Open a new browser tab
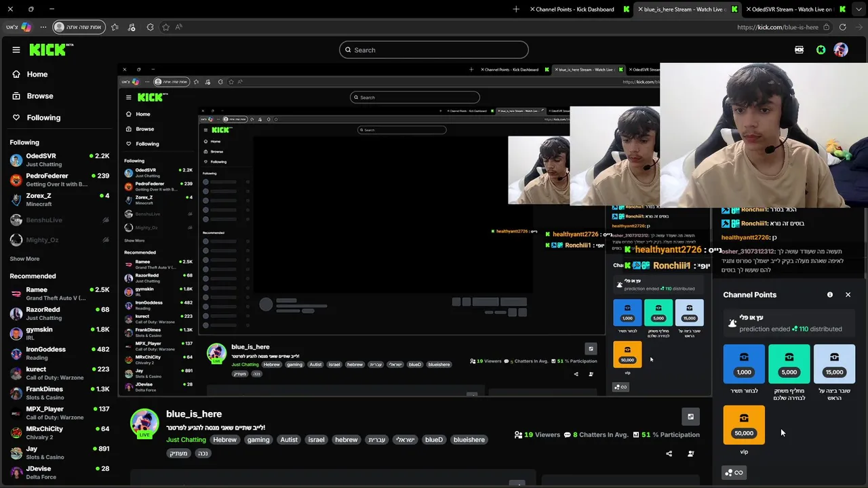The image size is (868, 488). (516, 9)
